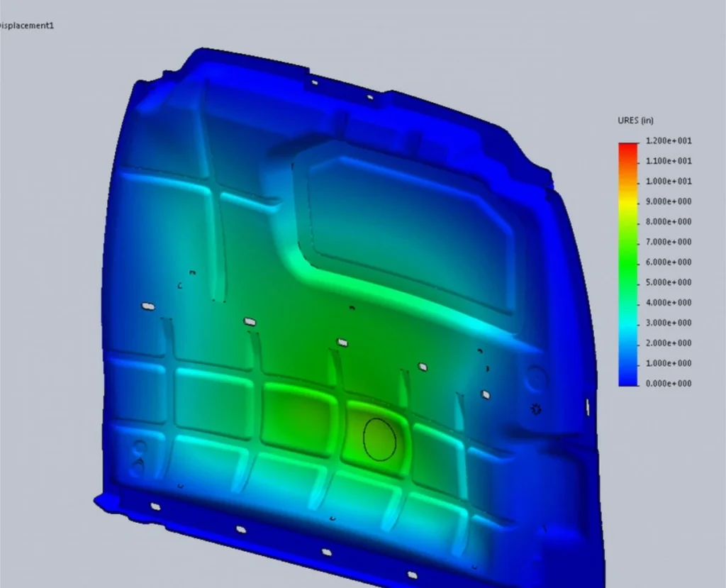
Task: Select the 5.000e+000 legend label
Action: pyautogui.click(x=669, y=283)
